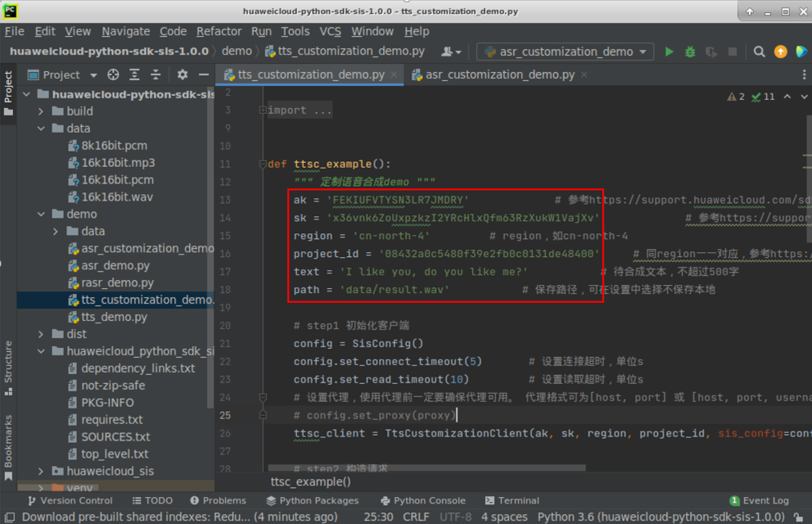Open Search Everywhere magnifier
The width and height of the screenshot is (812, 524).
pos(759,52)
